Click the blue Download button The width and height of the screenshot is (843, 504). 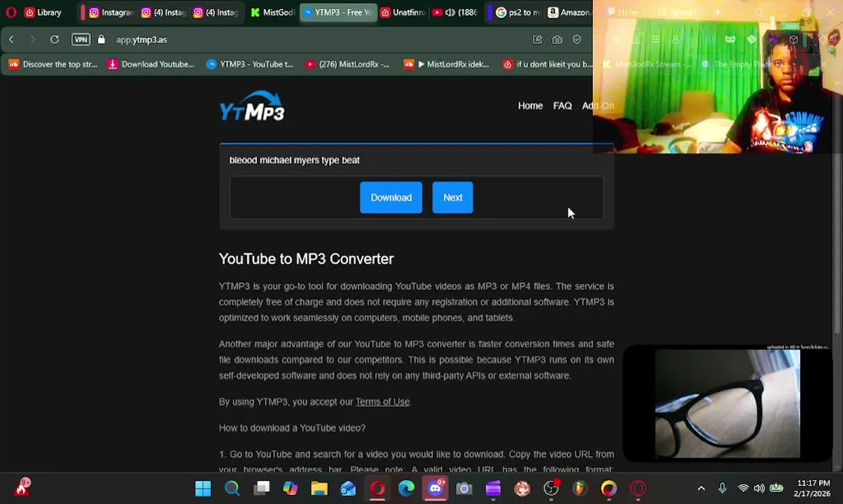[391, 197]
